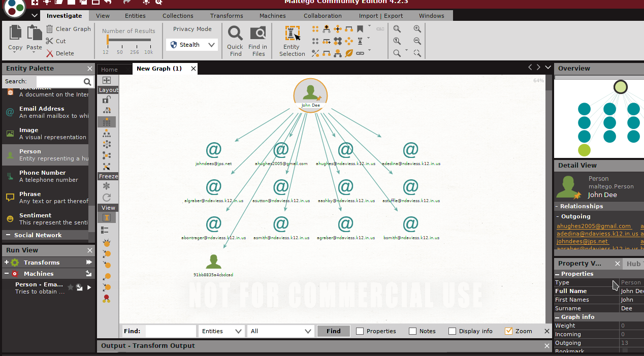Click the leaf icon in selection toolbar
This screenshot has width=644, height=356.
349,53
